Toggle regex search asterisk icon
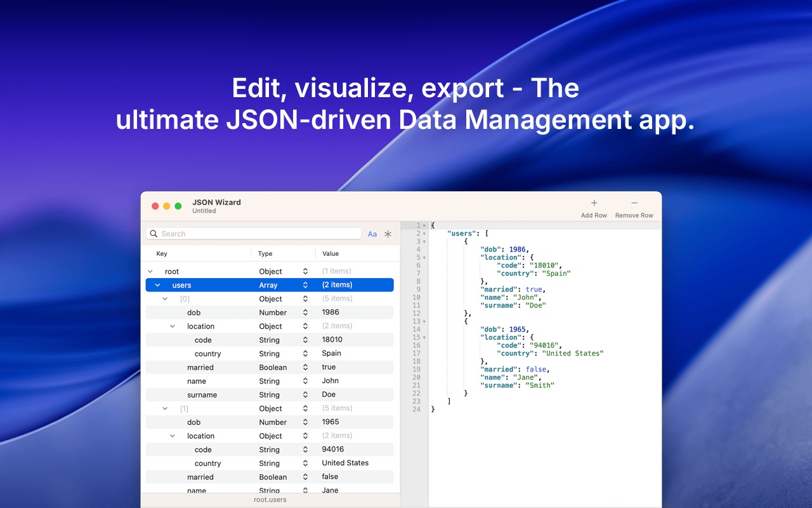812x508 pixels. (x=388, y=234)
